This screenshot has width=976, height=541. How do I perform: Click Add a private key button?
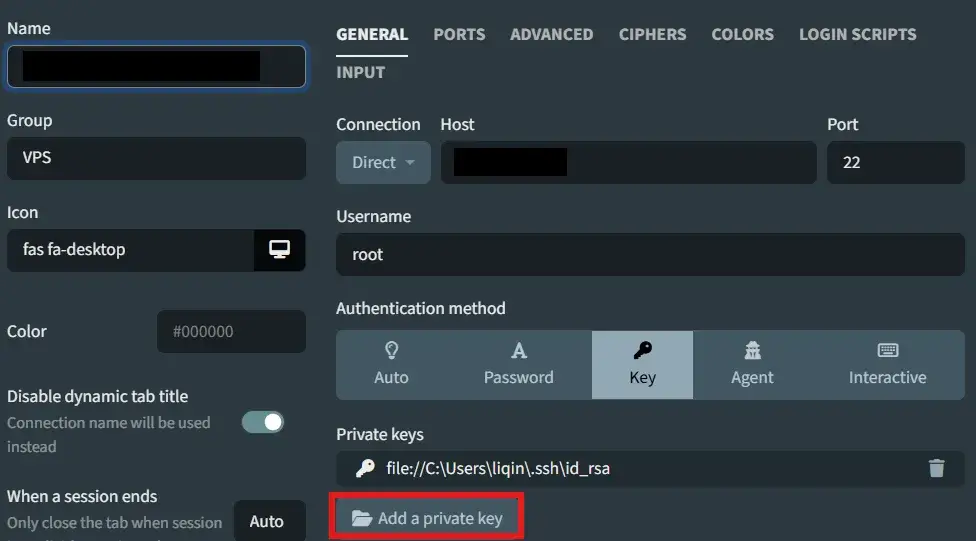(x=427, y=519)
